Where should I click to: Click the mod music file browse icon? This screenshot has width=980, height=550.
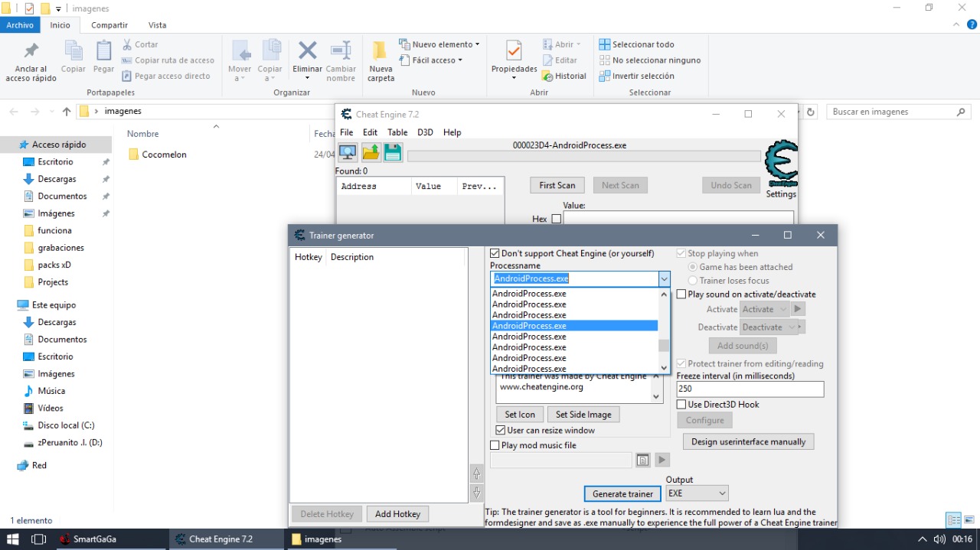(642, 460)
